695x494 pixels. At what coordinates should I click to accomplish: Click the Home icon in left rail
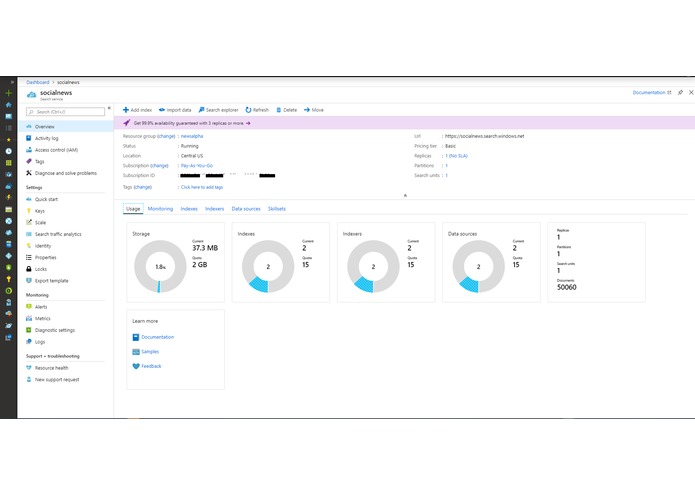click(x=8, y=105)
